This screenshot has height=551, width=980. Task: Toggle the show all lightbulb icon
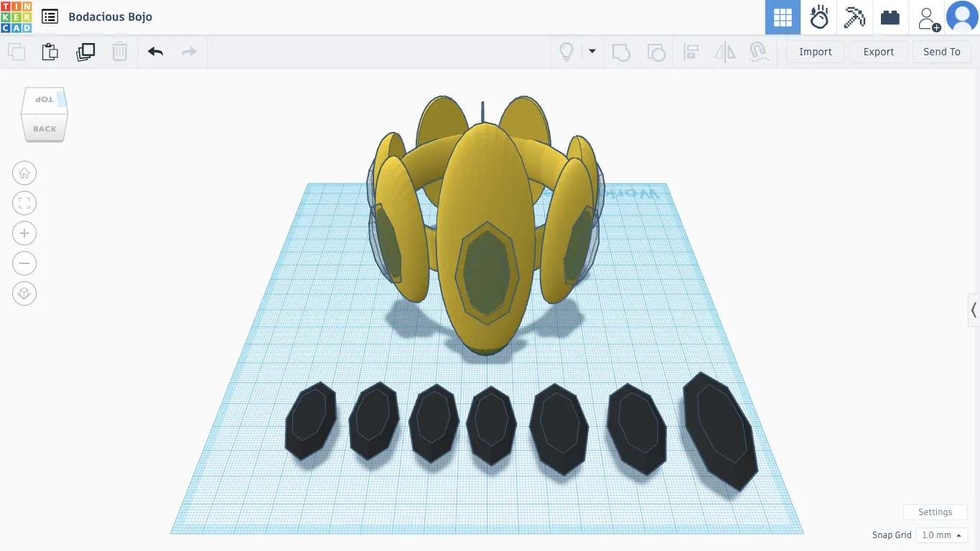[566, 52]
